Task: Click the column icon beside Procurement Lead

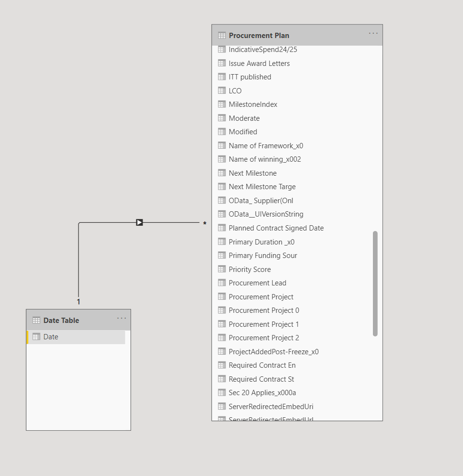Action: coord(222,283)
